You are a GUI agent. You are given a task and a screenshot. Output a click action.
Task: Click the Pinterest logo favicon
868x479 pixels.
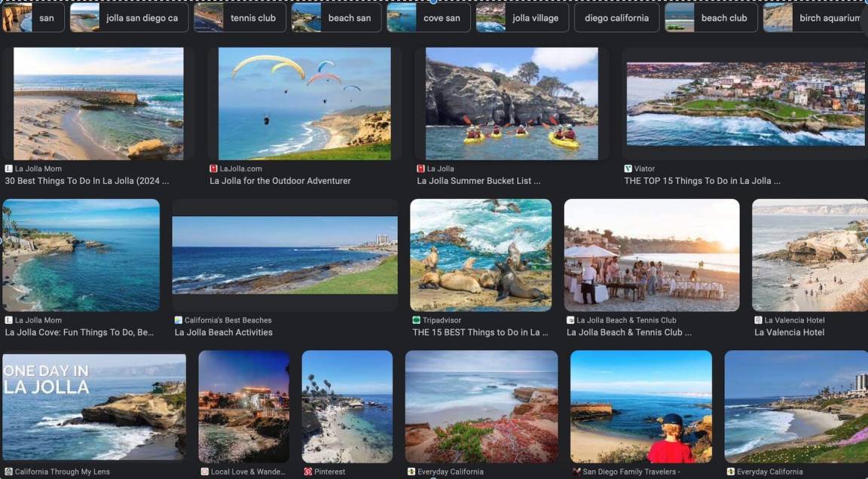[307, 471]
